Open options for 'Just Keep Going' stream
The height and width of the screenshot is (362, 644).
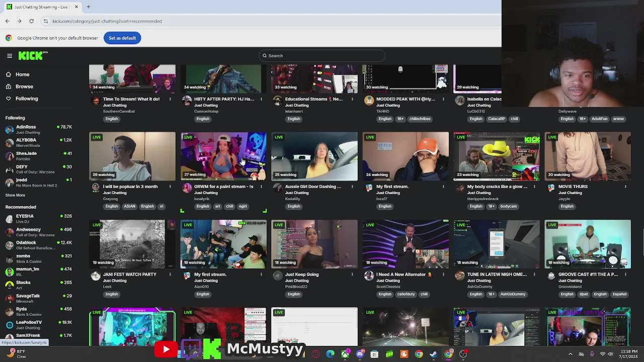click(x=352, y=275)
